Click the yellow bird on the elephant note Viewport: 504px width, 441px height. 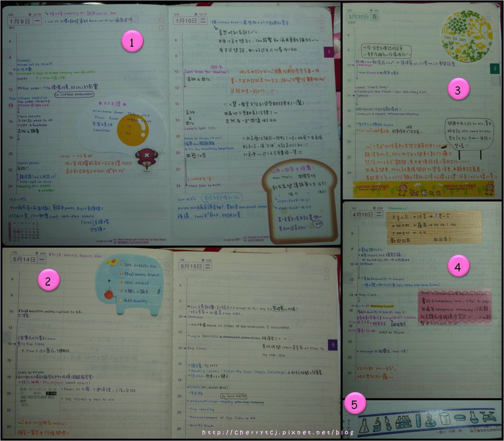click(x=112, y=262)
